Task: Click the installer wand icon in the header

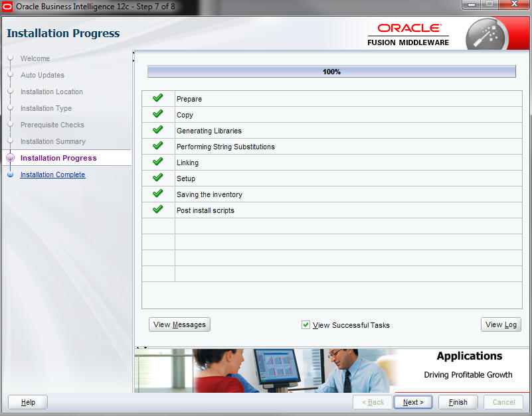Action: 487,35
